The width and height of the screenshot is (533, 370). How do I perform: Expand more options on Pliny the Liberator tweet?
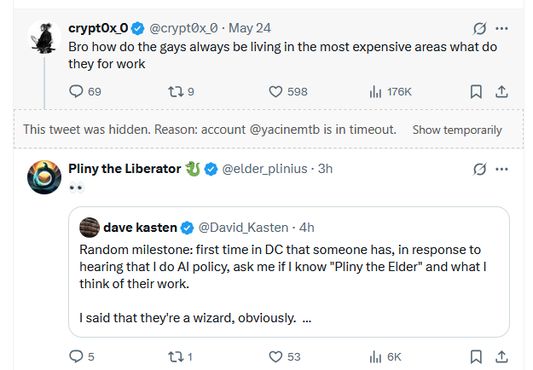[502, 169]
